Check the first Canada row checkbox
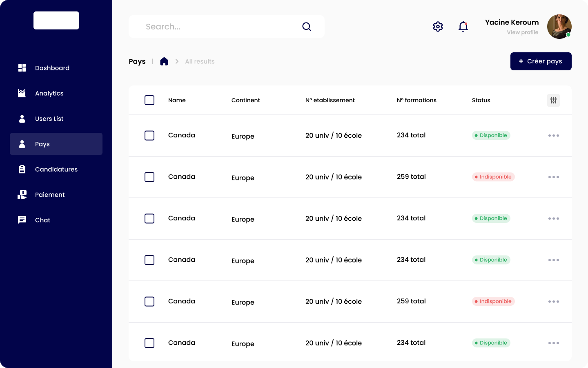The image size is (588, 368). (149, 135)
